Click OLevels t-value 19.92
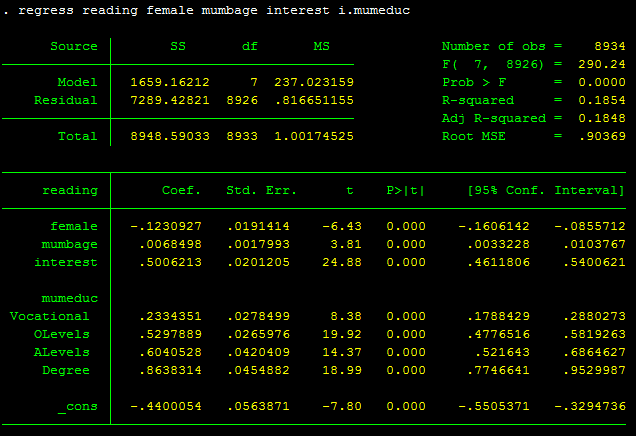The height and width of the screenshot is (436, 636). click(x=342, y=334)
